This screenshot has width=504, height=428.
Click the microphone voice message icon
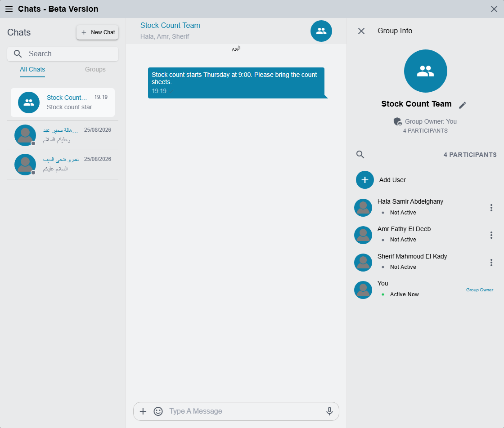pos(329,411)
